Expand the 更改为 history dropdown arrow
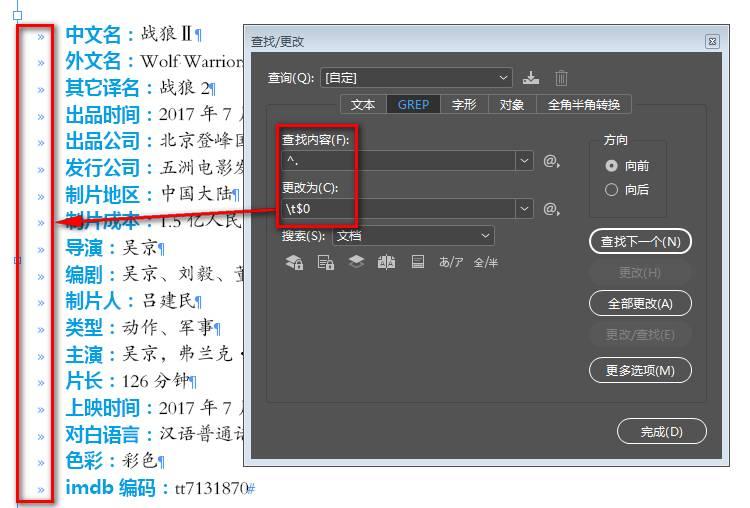This screenshot has height=508, width=750. tap(524, 209)
